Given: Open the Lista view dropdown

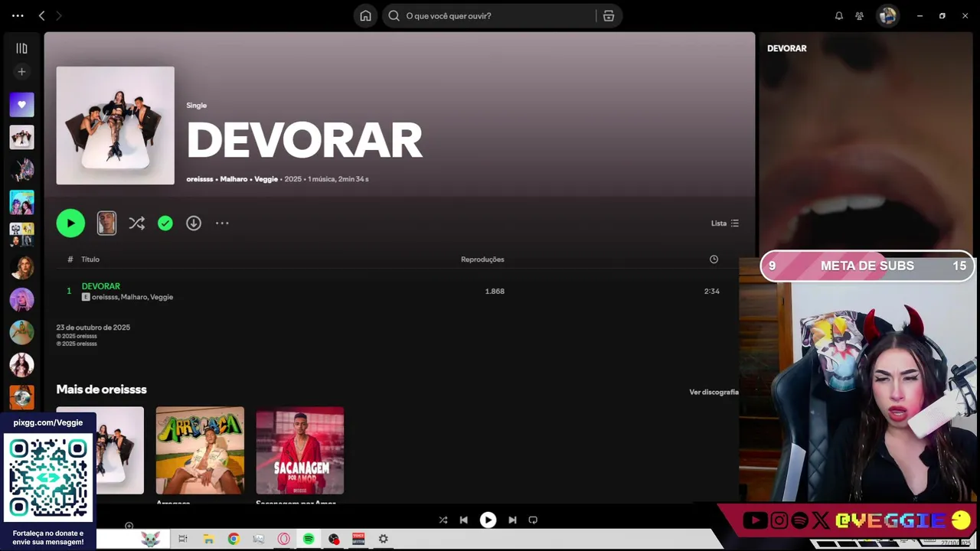Looking at the screenshot, I should point(725,223).
